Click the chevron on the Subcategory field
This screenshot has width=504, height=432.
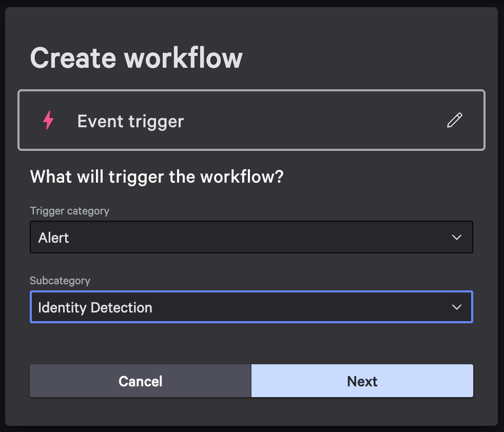click(456, 307)
